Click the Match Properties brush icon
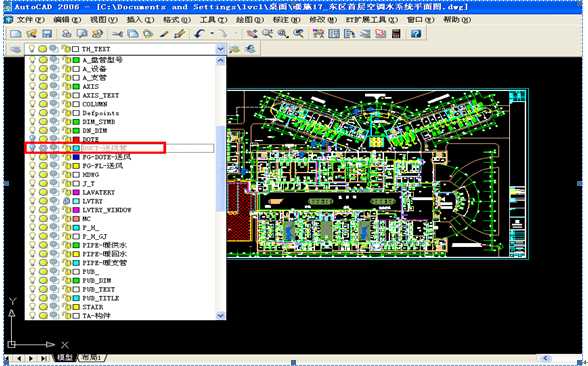The height and width of the screenshot is (366, 588). [x=164, y=34]
